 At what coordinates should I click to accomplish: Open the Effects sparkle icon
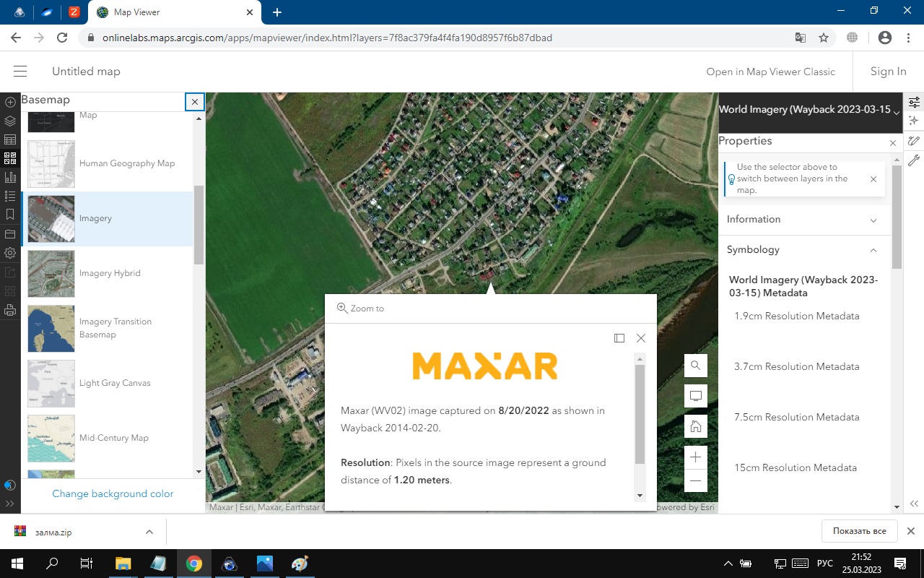click(914, 121)
